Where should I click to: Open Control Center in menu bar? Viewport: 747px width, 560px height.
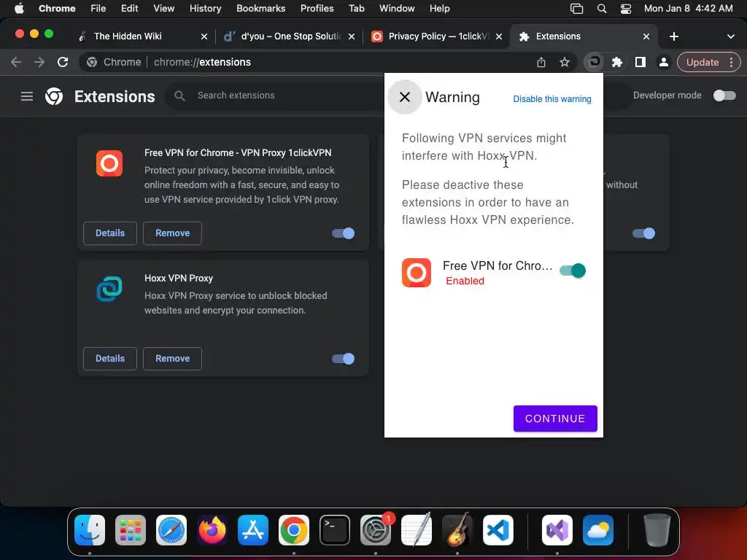[625, 9]
